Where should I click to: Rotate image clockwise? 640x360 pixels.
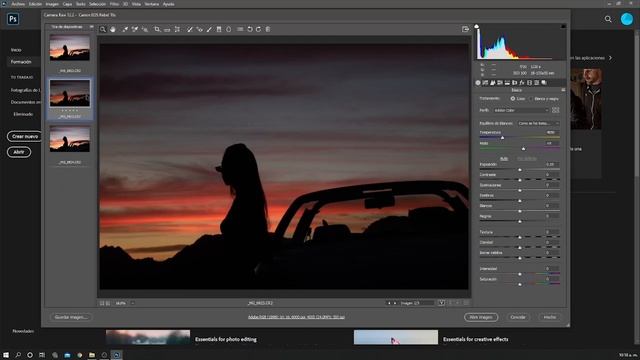(x=258, y=29)
